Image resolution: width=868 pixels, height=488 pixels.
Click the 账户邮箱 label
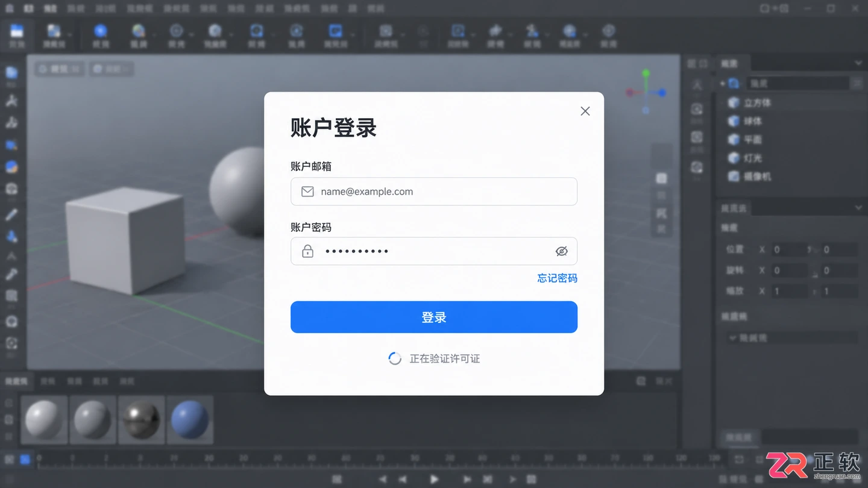[311, 166]
